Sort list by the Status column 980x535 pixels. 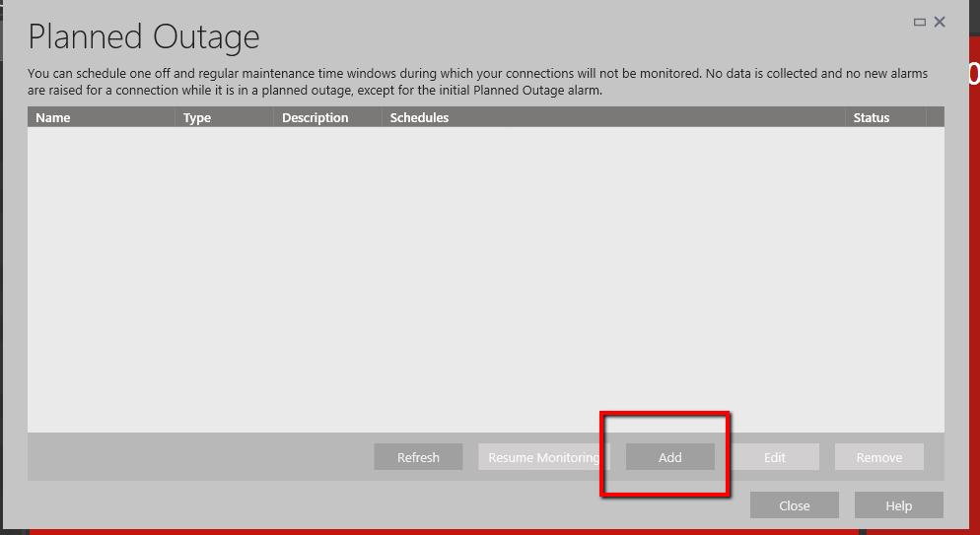pos(871,117)
